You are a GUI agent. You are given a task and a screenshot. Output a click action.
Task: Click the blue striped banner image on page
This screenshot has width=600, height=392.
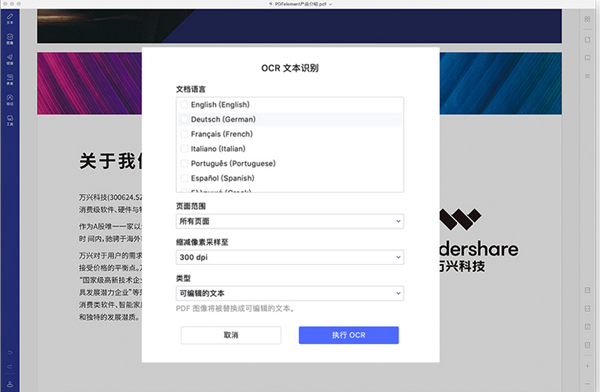click(x=501, y=83)
